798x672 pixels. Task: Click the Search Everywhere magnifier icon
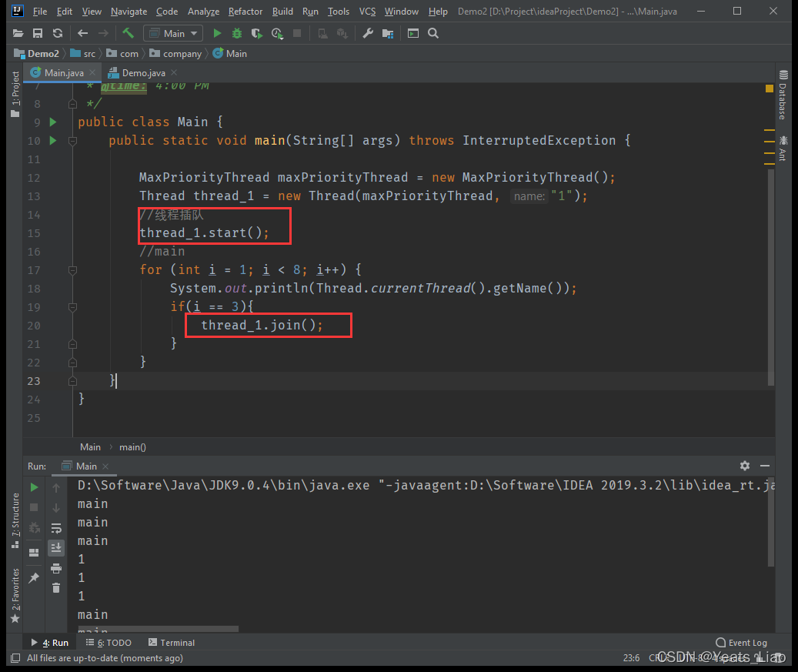coord(433,33)
